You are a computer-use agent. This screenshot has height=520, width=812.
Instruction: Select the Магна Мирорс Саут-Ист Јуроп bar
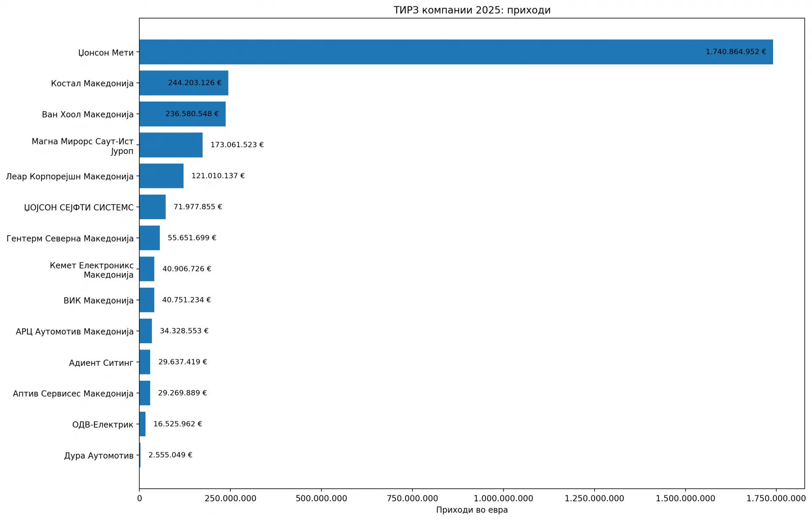[x=171, y=145]
